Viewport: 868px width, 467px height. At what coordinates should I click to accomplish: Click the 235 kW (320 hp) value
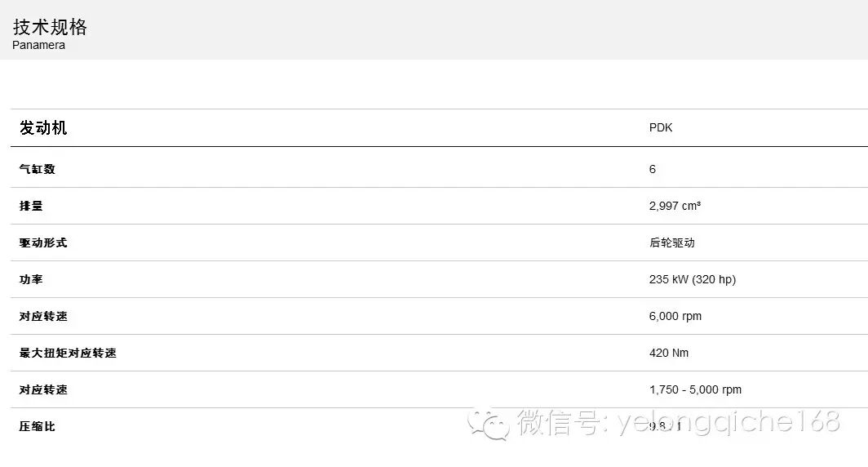693,279
